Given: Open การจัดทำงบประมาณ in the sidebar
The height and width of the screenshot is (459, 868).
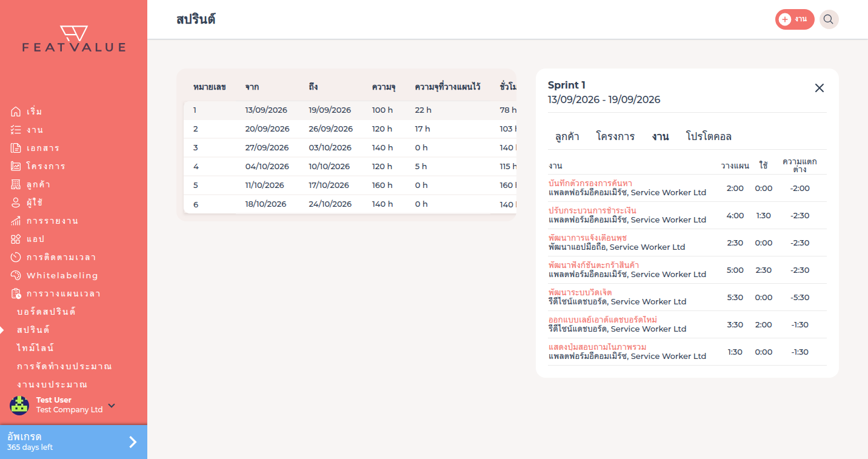Looking at the screenshot, I should (64, 366).
